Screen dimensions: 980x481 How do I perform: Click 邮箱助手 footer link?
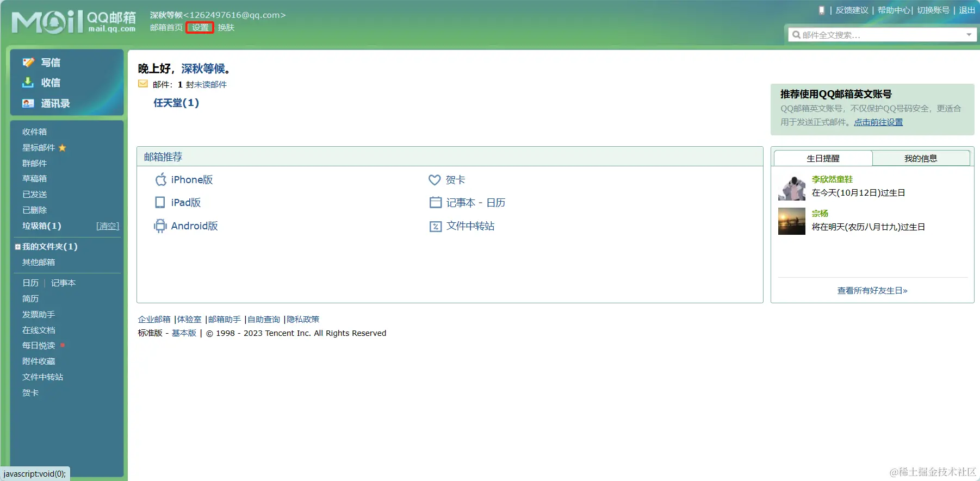(224, 320)
